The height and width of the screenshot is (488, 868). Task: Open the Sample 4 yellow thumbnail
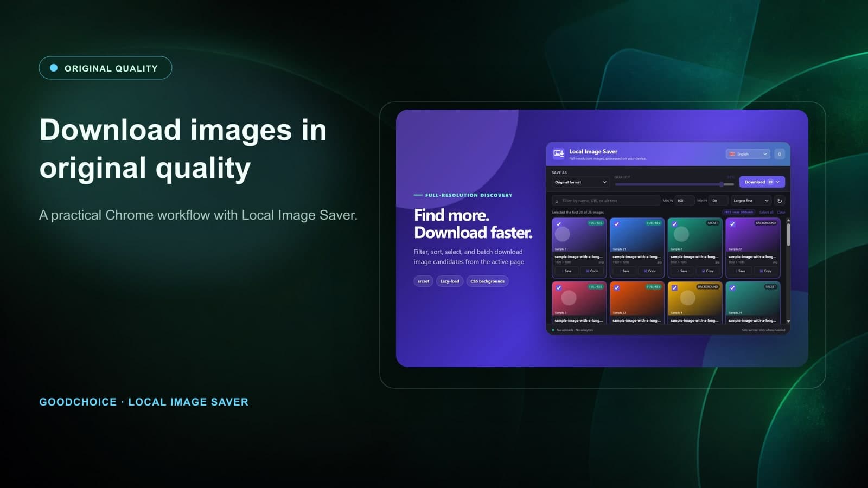[x=695, y=299]
